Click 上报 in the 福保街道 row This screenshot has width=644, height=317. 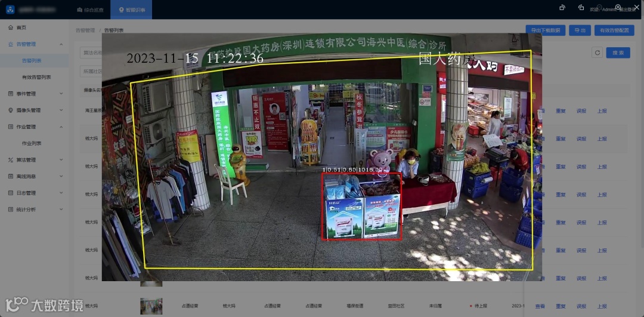(x=602, y=306)
